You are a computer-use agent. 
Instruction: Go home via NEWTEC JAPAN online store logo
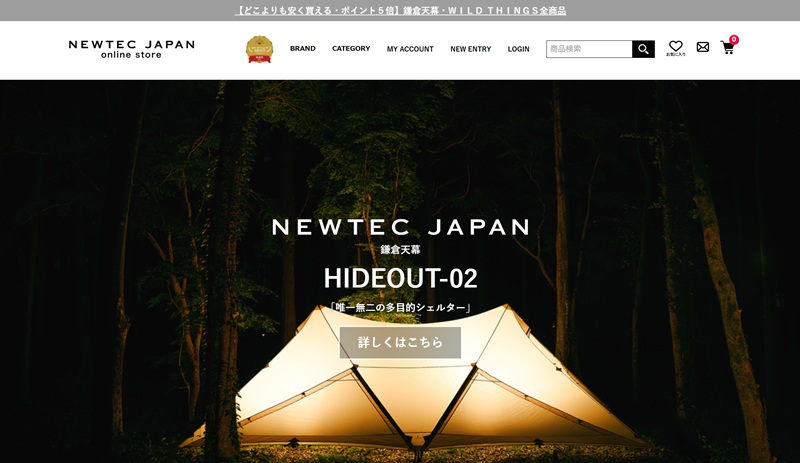click(x=131, y=49)
